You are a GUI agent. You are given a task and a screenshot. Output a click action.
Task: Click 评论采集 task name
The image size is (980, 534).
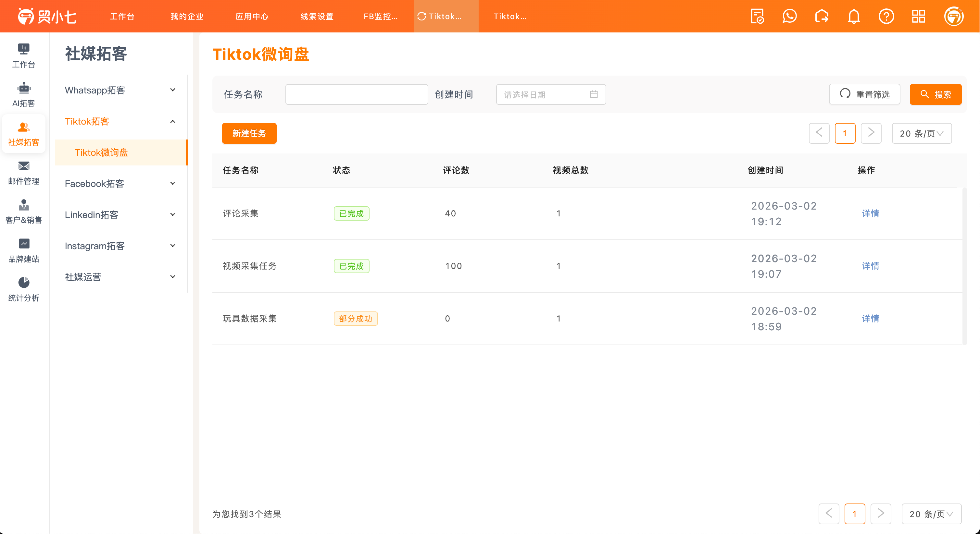click(x=240, y=213)
